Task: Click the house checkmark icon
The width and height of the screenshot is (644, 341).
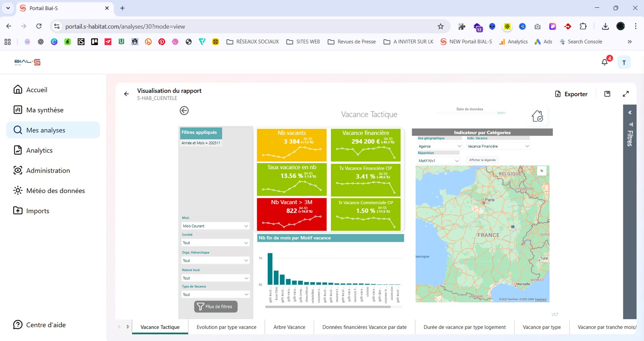Action: coord(537,116)
